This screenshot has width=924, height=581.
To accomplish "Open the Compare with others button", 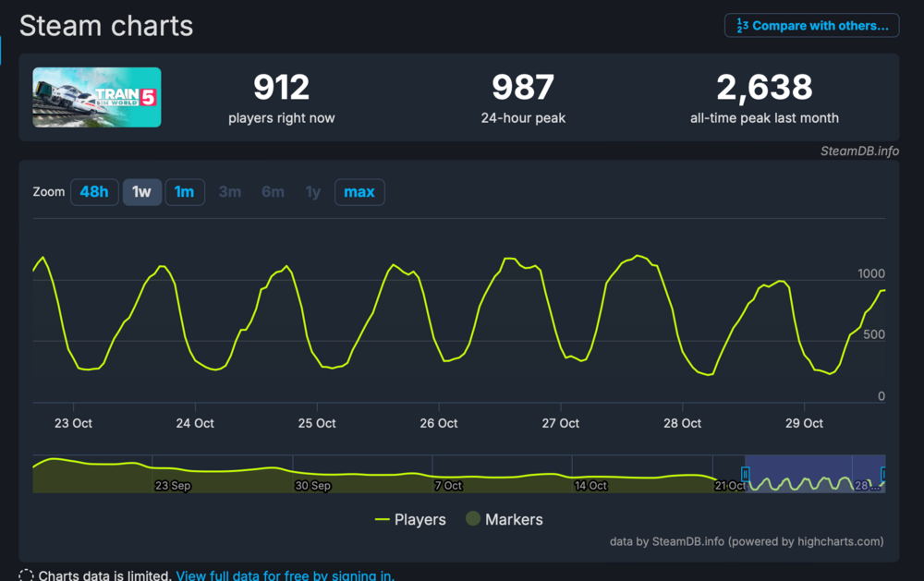I will (811, 25).
